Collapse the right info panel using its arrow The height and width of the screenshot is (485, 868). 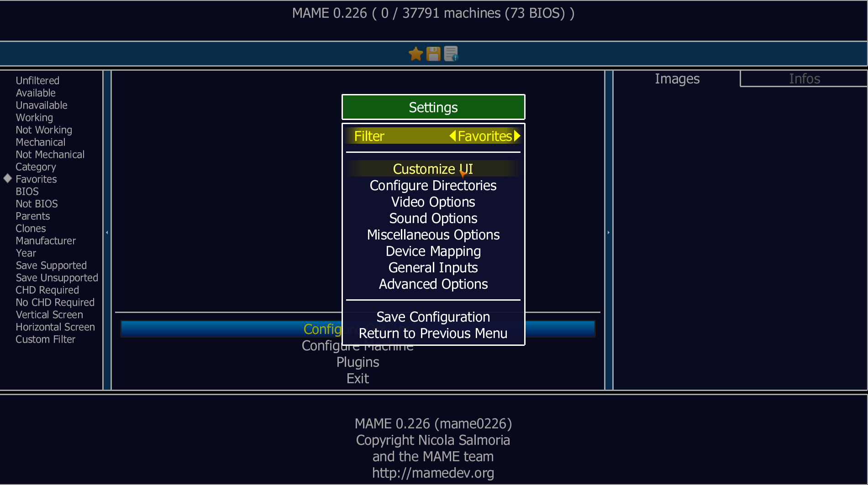click(x=609, y=233)
